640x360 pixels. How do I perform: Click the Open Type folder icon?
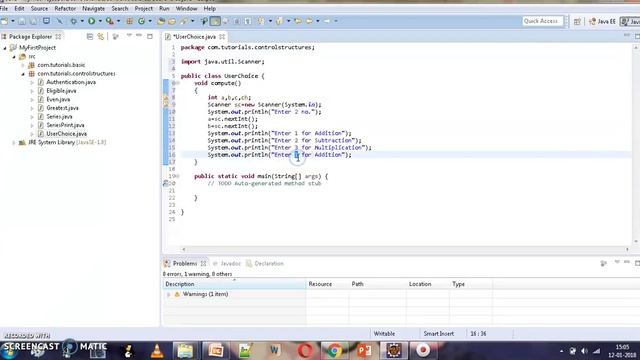[161, 21]
